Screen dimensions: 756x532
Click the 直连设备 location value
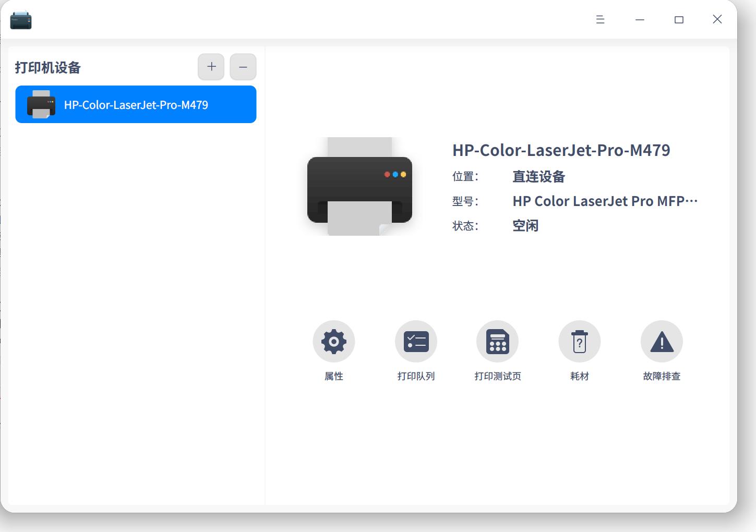point(539,177)
